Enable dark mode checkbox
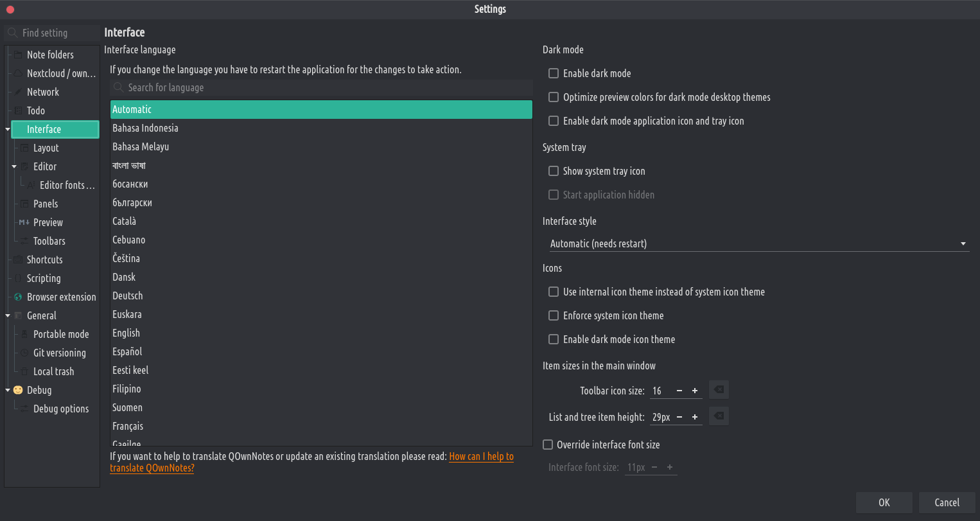 coord(553,73)
